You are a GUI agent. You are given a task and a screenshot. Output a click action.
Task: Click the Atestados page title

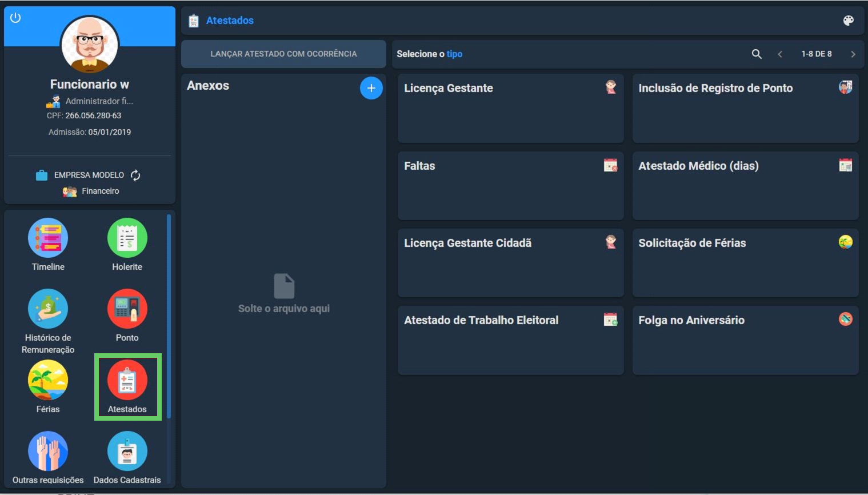point(230,21)
